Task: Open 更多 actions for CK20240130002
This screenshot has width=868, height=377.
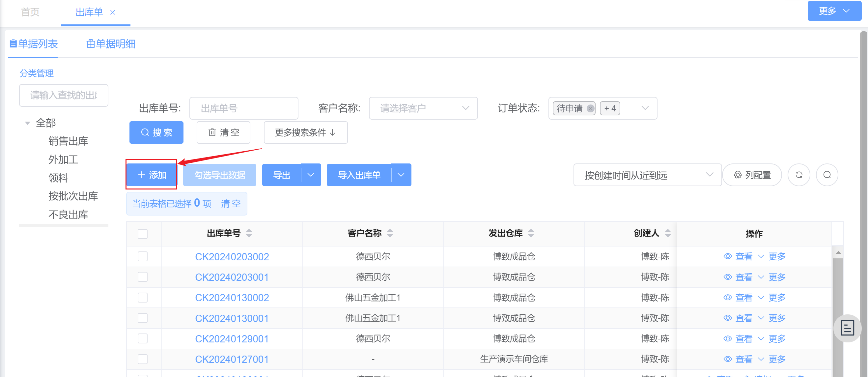Action: tap(772, 298)
